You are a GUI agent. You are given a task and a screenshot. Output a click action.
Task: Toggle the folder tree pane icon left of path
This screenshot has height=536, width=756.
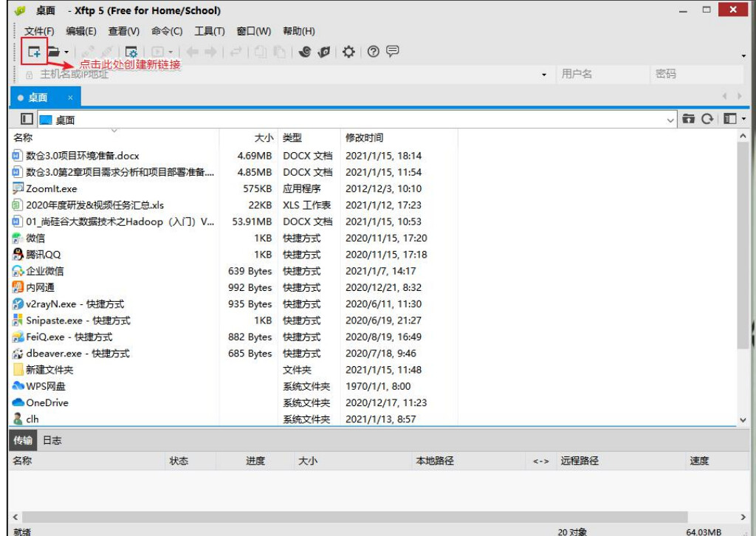pos(27,119)
